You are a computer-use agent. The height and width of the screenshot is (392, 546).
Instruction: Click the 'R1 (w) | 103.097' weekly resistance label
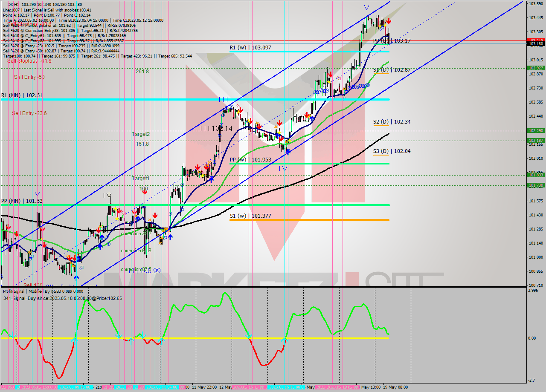click(250, 48)
